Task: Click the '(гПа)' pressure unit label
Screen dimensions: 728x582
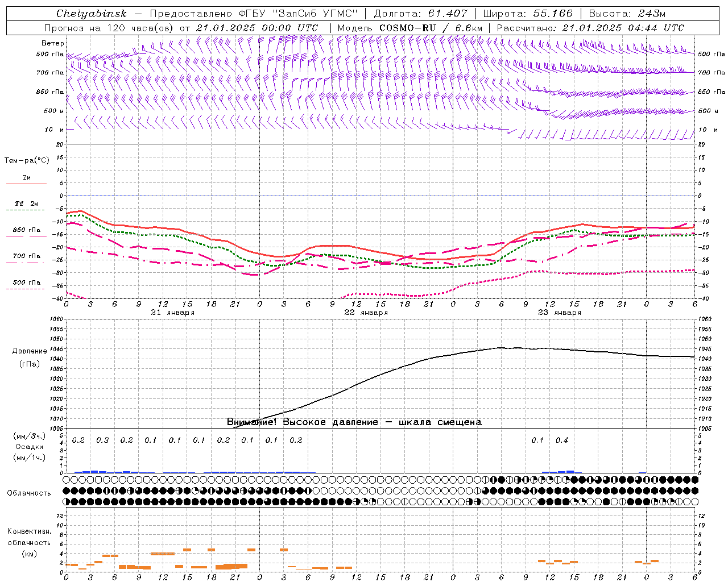Action: point(30,364)
